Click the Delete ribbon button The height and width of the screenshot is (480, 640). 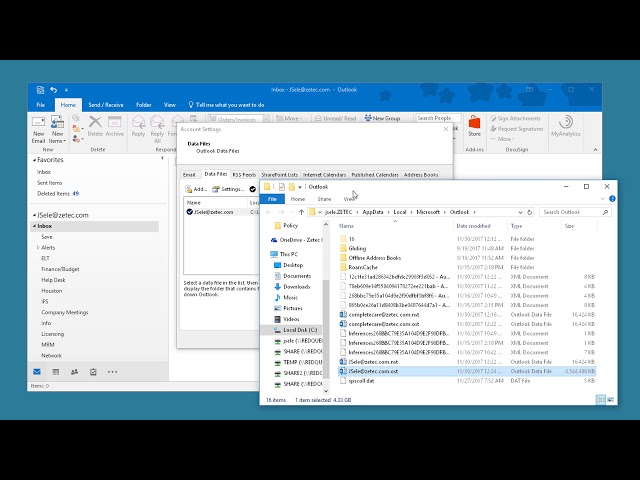coord(95,126)
